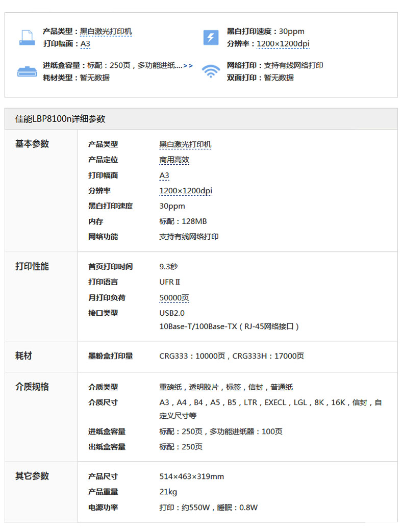Click the 其它参数 section label

click(x=32, y=476)
